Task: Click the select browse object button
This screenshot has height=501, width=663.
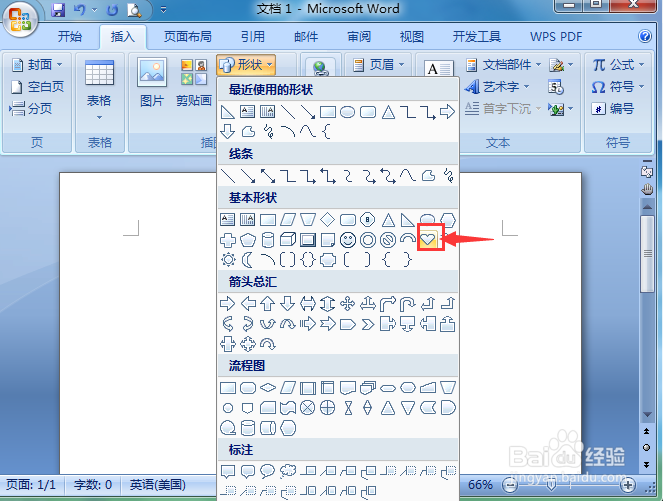Action: (647, 448)
